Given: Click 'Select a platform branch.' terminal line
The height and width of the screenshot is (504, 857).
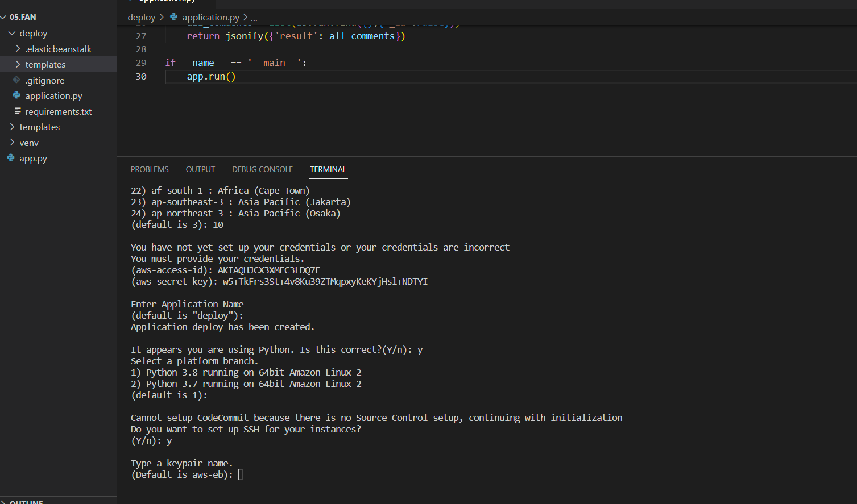Looking at the screenshot, I should (x=194, y=361).
